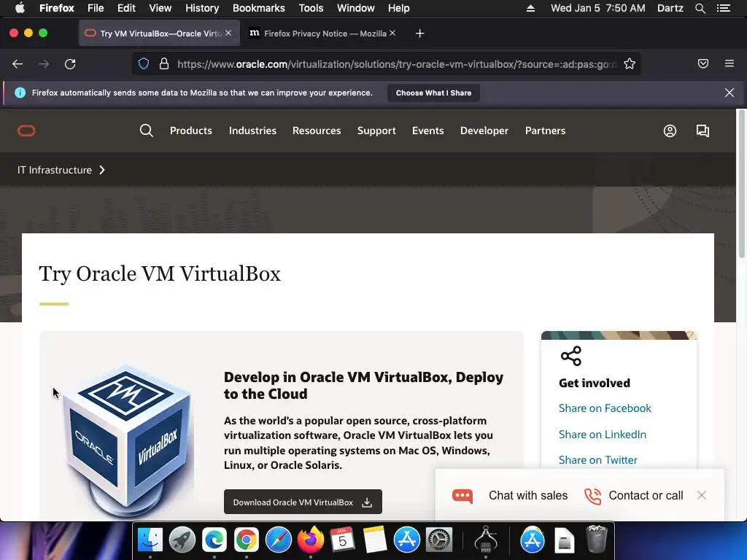Expand the IT Infrastructure breadcrumb chevron
This screenshot has width=747, height=560.
102,170
